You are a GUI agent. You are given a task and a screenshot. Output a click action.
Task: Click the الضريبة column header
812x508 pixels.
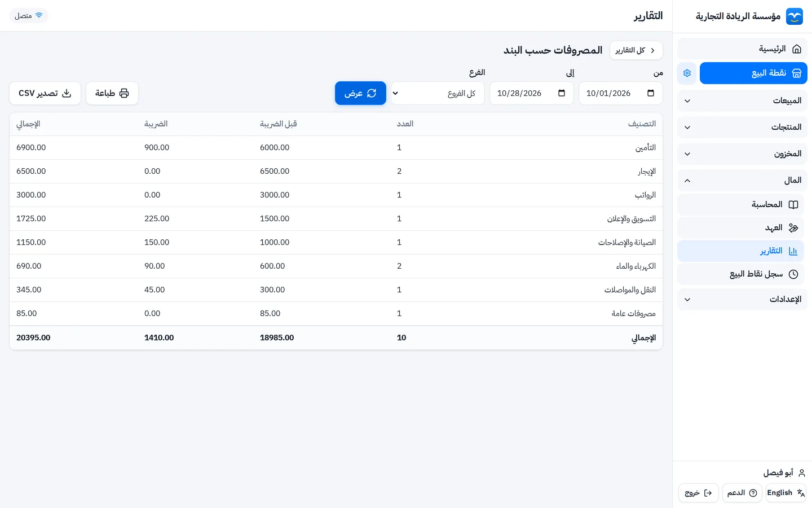pos(156,124)
